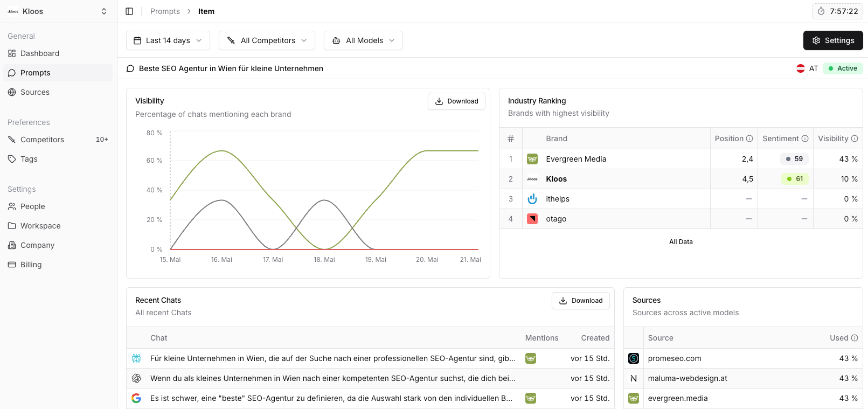Open chat starting 'Wenn du als kleines Unternehmen'
The height and width of the screenshot is (409, 868).
pyautogui.click(x=332, y=378)
